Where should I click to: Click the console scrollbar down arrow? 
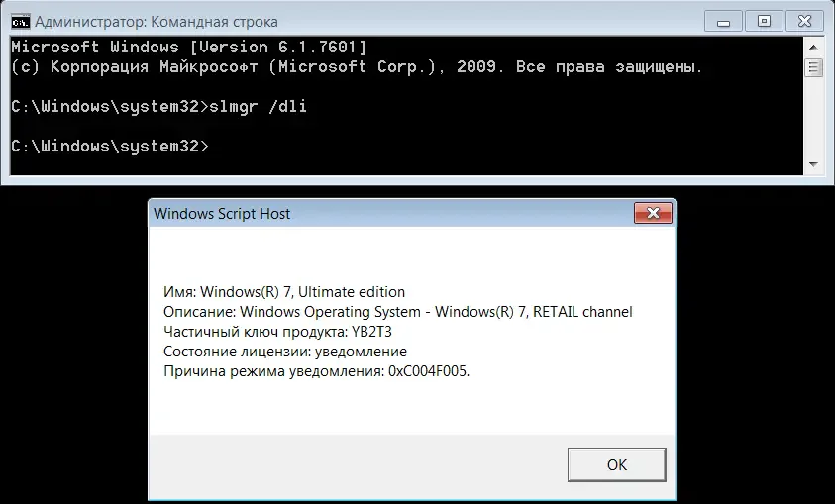[813, 165]
